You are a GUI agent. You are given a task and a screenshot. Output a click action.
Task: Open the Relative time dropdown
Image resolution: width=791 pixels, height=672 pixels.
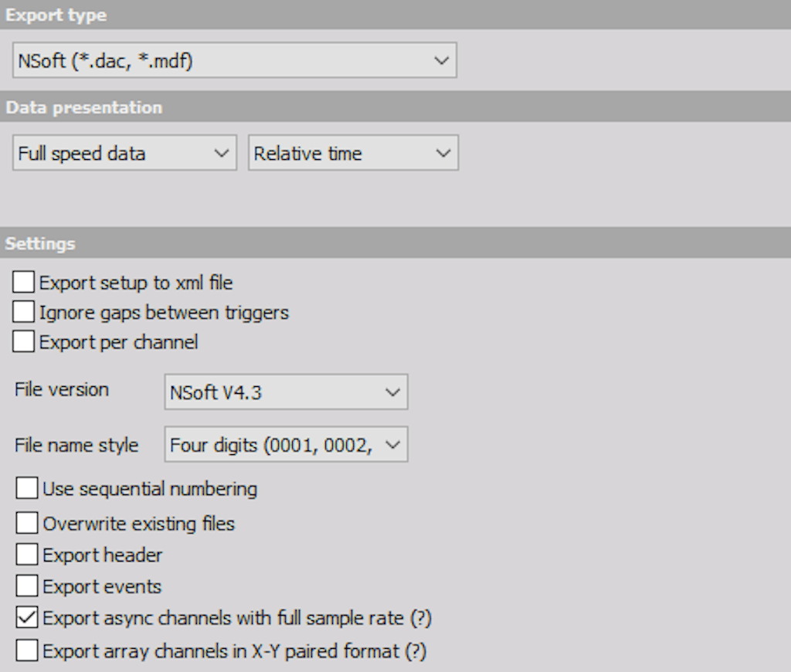[x=353, y=153]
